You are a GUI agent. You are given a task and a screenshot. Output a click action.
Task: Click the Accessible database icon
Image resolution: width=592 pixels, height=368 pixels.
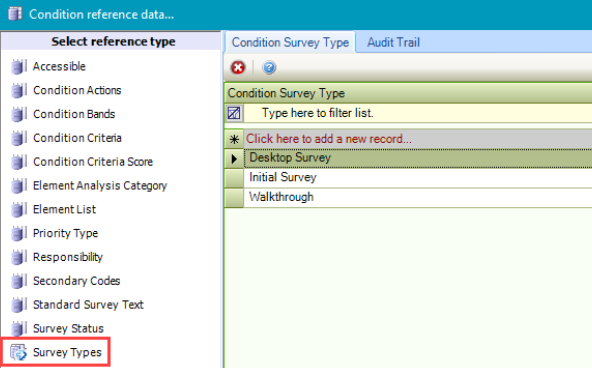coord(19,66)
